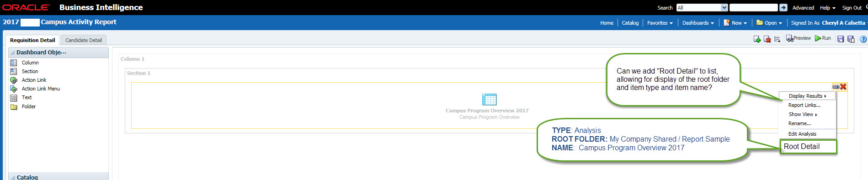Select the Folder dashboard object
This screenshot has height=180, width=868.
tap(28, 106)
